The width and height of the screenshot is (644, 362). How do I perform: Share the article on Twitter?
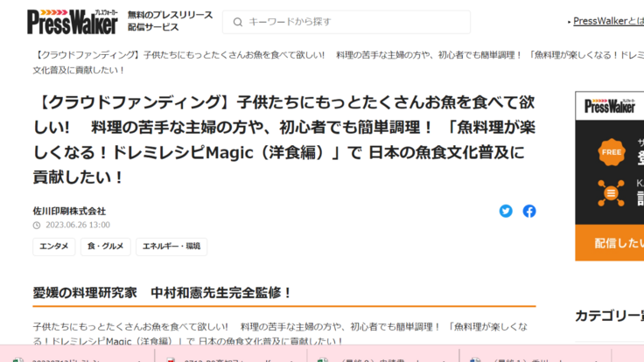click(506, 211)
